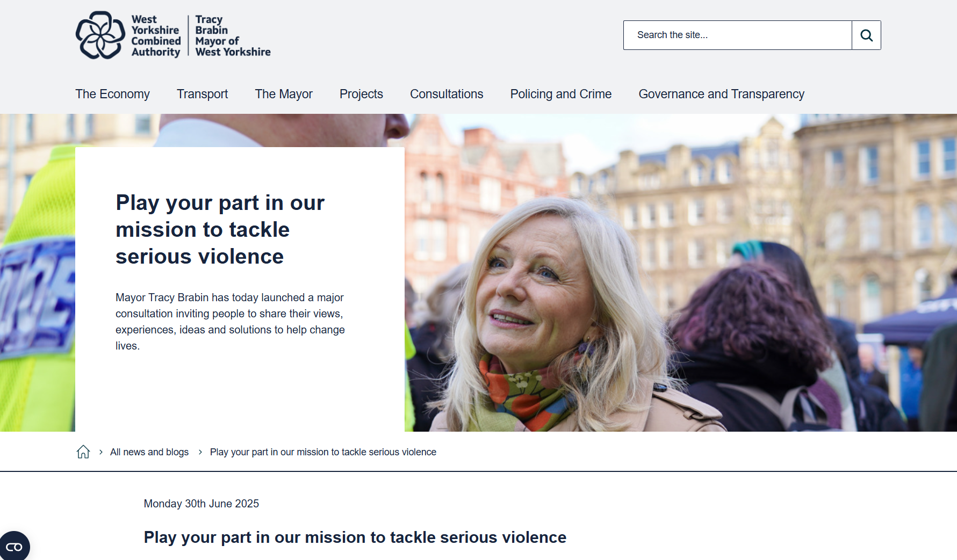Focus the Search the site text field
This screenshot has width=957, height=560.
[737, 35]
